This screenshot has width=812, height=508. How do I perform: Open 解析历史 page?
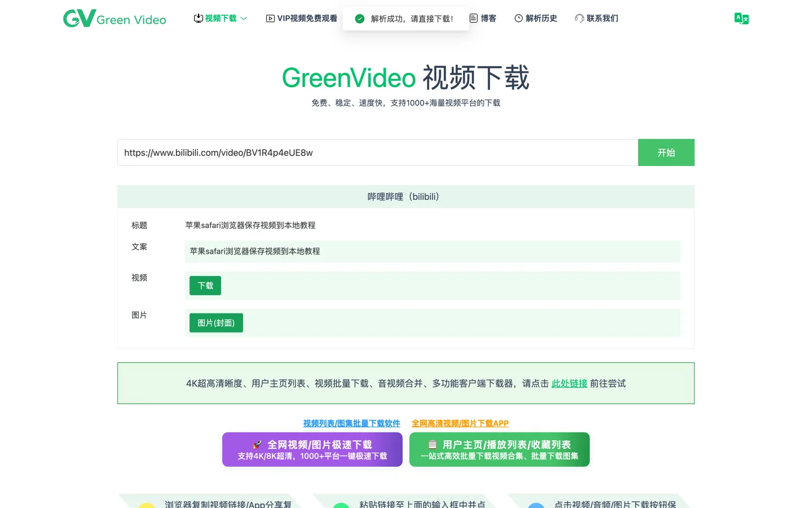point(536,19)
